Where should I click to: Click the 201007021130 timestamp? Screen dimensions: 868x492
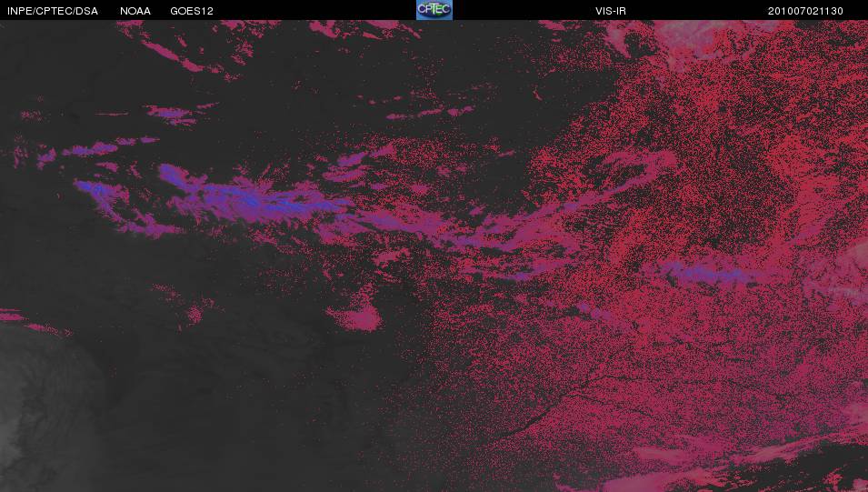[805, 11]
